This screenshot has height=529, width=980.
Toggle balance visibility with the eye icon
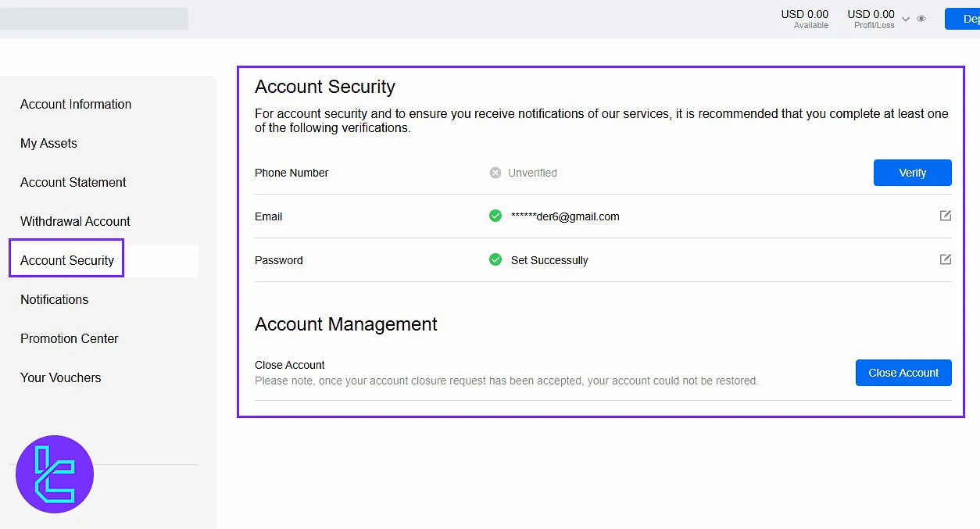tap(921, 19)
